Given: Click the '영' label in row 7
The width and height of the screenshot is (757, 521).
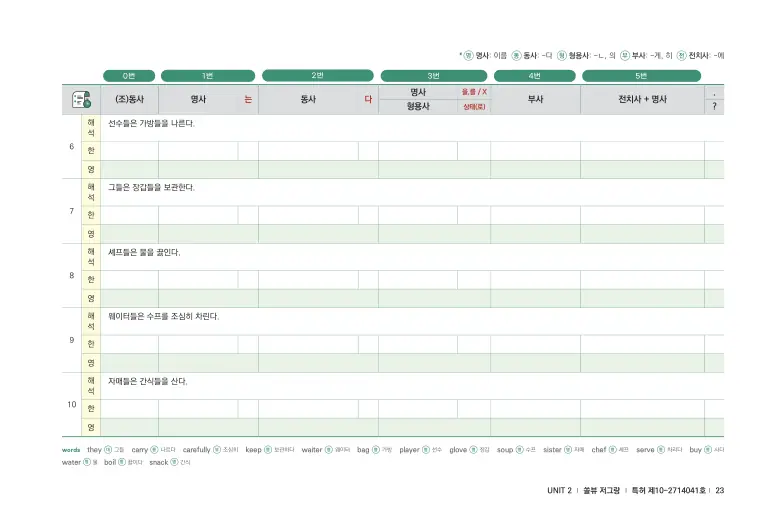Looking at the screenshot, I should (91, 234).
